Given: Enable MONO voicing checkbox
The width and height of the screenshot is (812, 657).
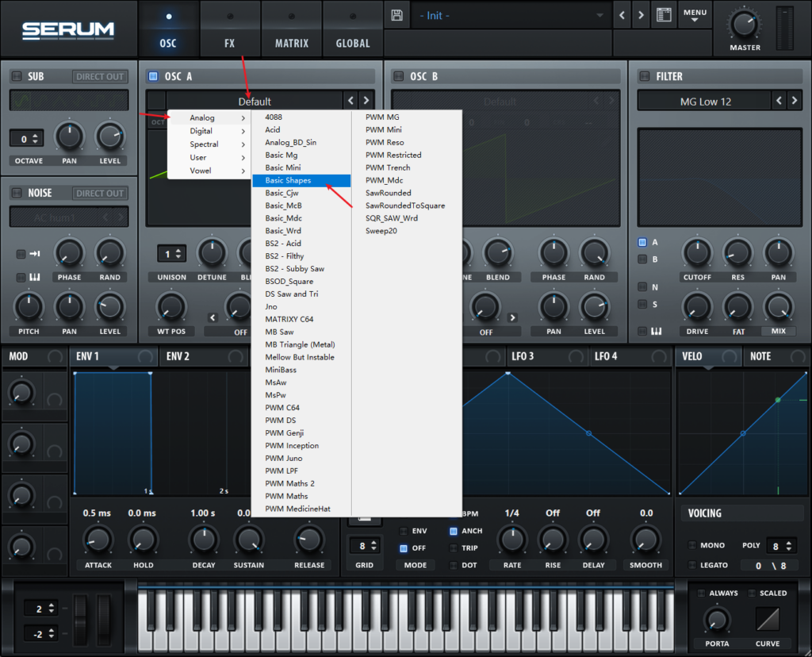Looking at the screenshot, I should point(692,546).
